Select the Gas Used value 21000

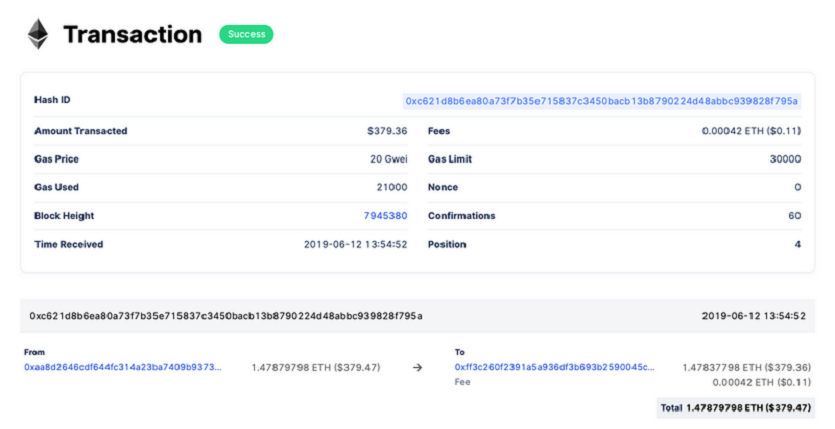point(392,187)
